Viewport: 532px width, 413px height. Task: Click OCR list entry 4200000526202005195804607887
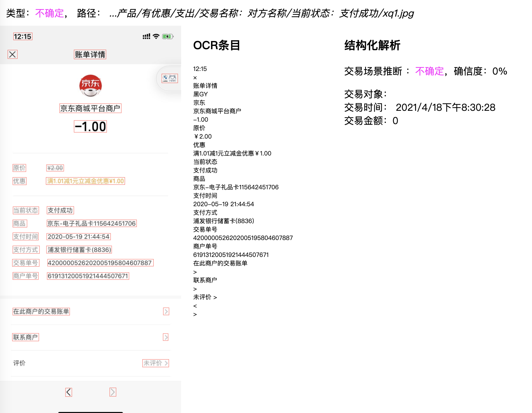click(243, 238)
